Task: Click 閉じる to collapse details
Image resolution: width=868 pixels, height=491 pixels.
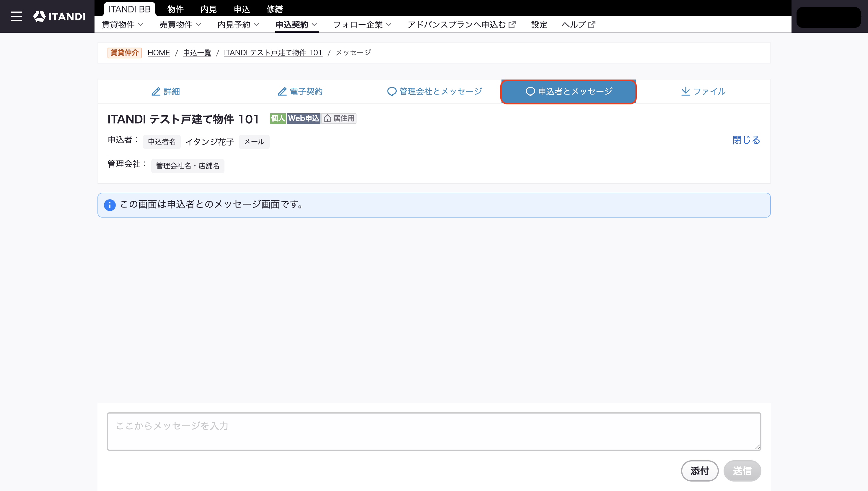Action: (746, 140)
